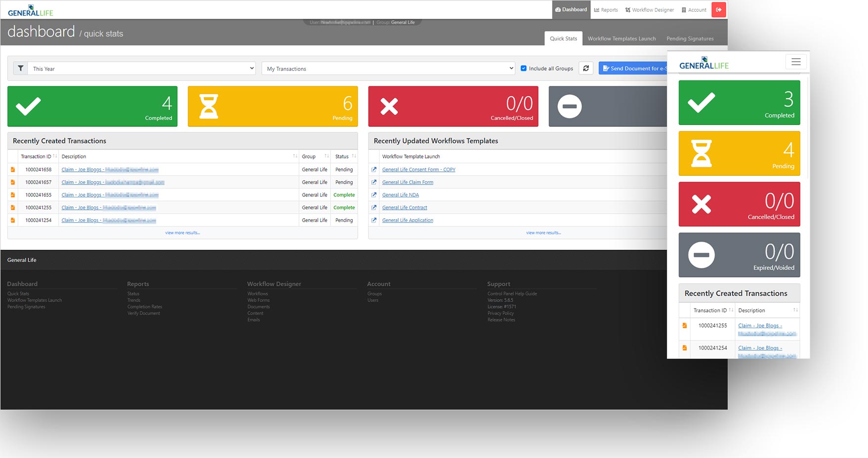Click the yellow Pending hourglass tile
The image size is (868, 458).
[x=272, y=106]
